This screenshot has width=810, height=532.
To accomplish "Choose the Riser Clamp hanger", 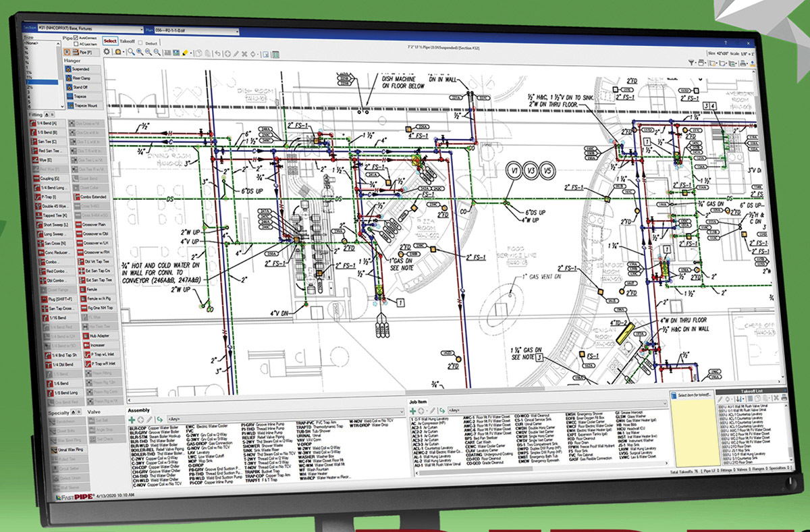I will 80,78.
